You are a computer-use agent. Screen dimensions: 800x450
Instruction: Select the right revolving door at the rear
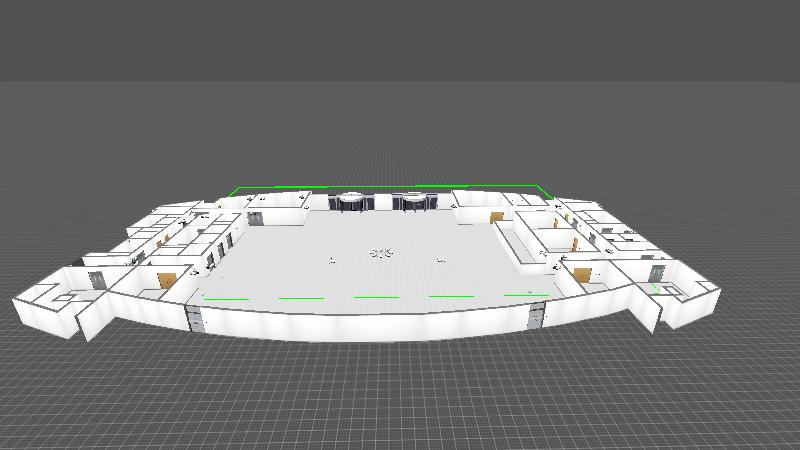pos(415,202)
